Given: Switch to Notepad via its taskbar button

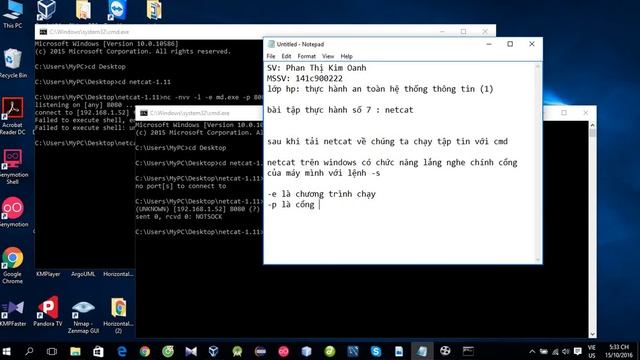Looking at the screenshot, I should pyautogui.click(x=422, y=351).
